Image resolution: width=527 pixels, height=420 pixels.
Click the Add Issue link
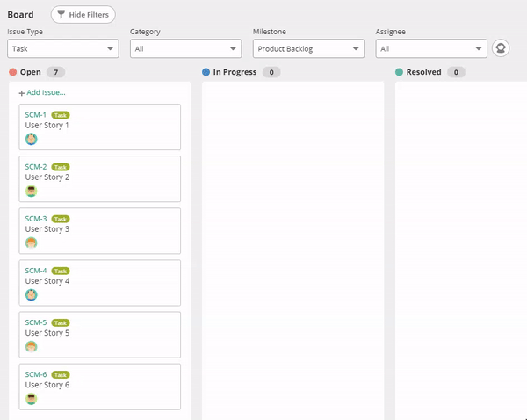tap(46, 92)
